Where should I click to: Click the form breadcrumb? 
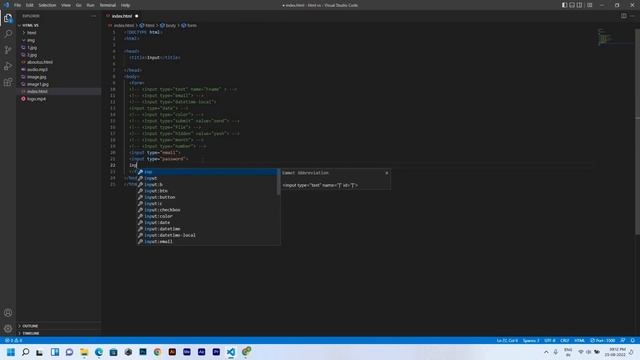189,25
